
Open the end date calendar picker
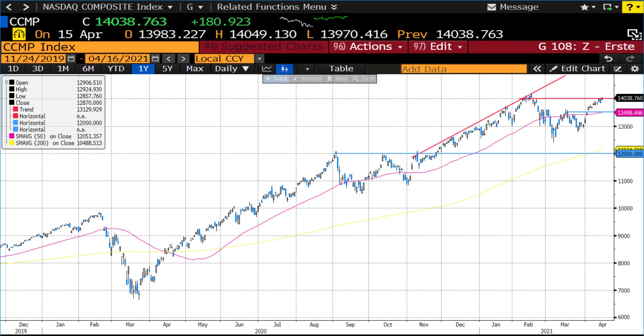(x=155, y=59)
